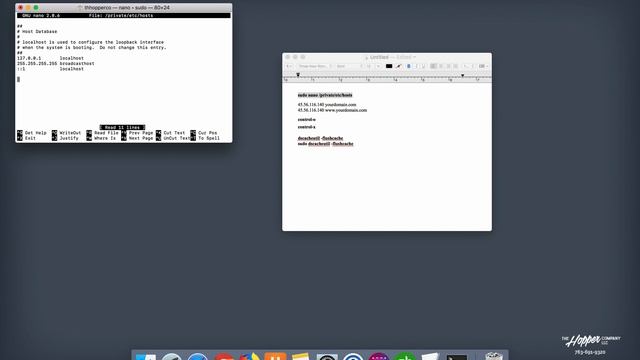Open the line spacing dropdown
The height and width of the screenshot is (360, 640).
click(468, 66)
